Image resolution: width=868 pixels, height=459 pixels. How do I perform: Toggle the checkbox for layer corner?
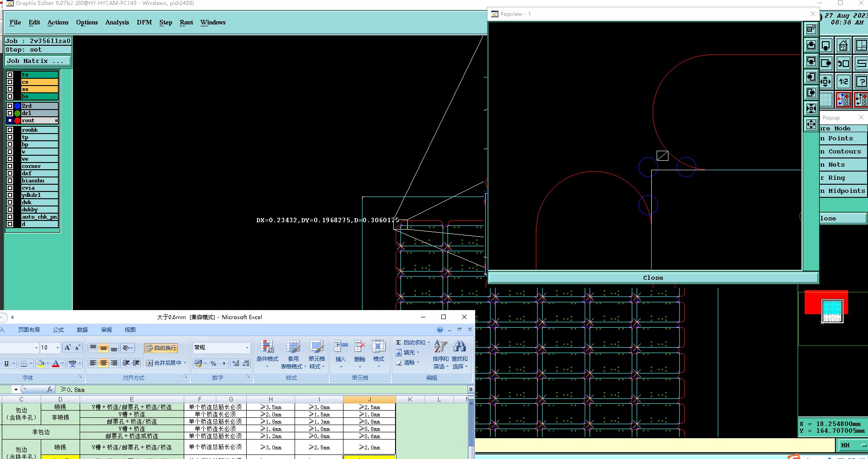(10, 166)
